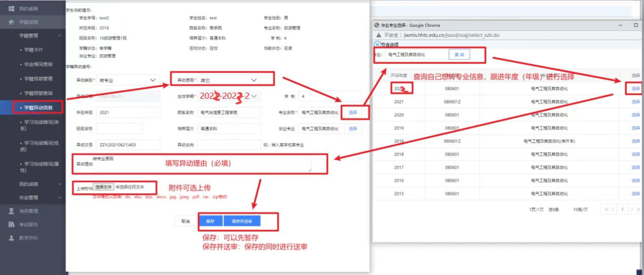Screen dimensions: 644x275
Task: Click the 考试报名 books icon
Action: point(11,224)
